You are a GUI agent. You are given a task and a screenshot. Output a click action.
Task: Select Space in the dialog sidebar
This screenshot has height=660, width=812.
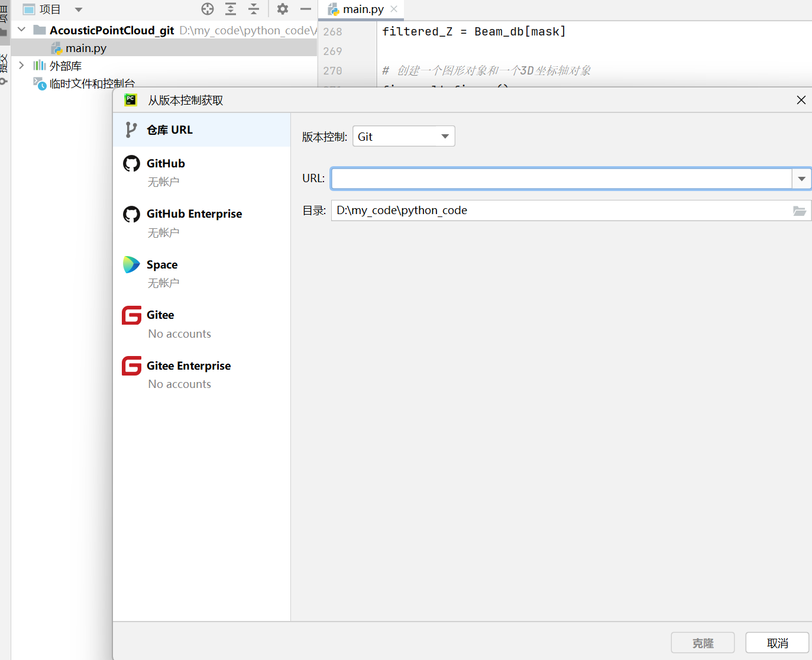pyautogui.click(x=202, y=273)
